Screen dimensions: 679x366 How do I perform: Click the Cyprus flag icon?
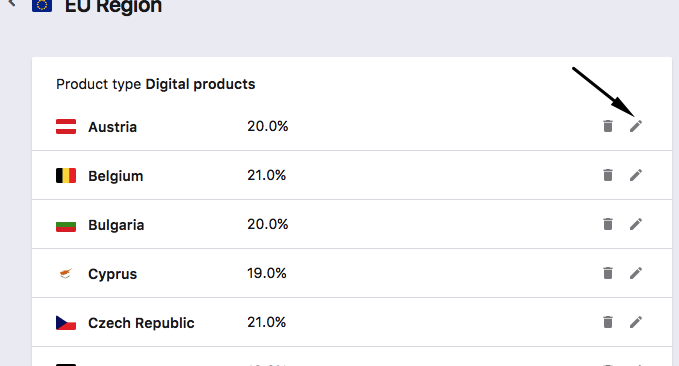pos(66,274)
